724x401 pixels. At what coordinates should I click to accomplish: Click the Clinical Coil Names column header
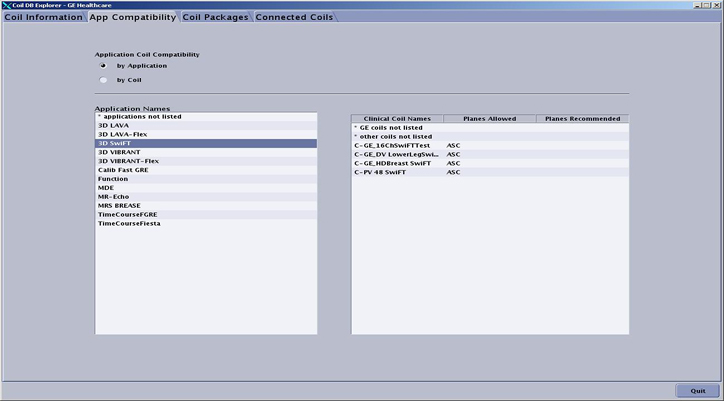(397, 118)
